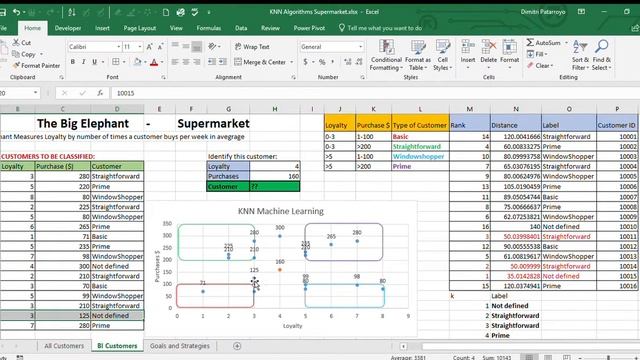Open Goals and Strategies sheet tab
640x360 pixels.
coord(180,346)
